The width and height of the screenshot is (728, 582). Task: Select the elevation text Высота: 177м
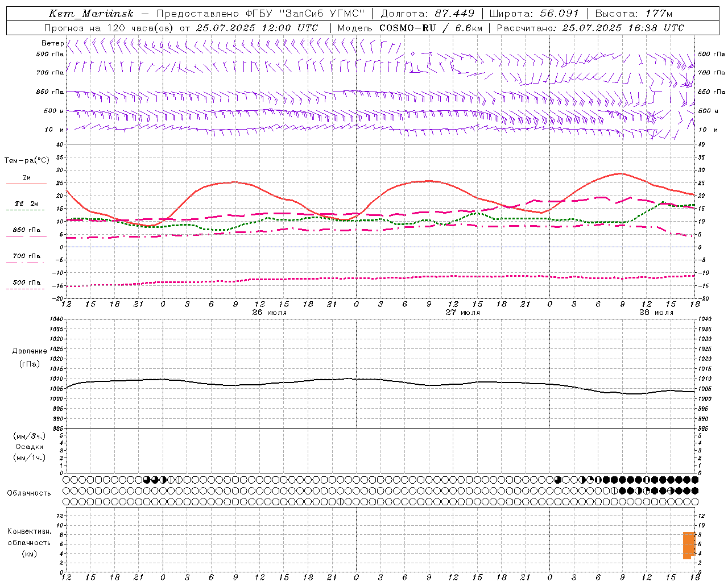click(634, 14)
